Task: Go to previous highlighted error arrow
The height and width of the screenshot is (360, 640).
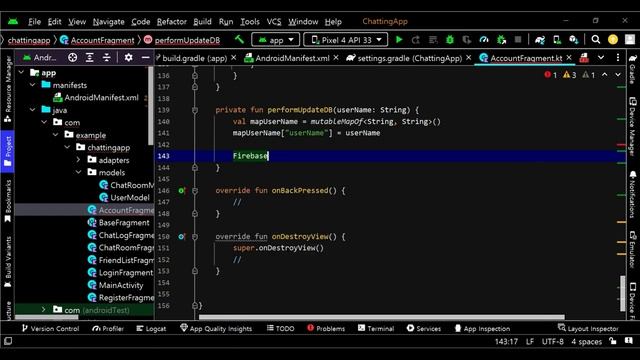Action: coord(604,75)
